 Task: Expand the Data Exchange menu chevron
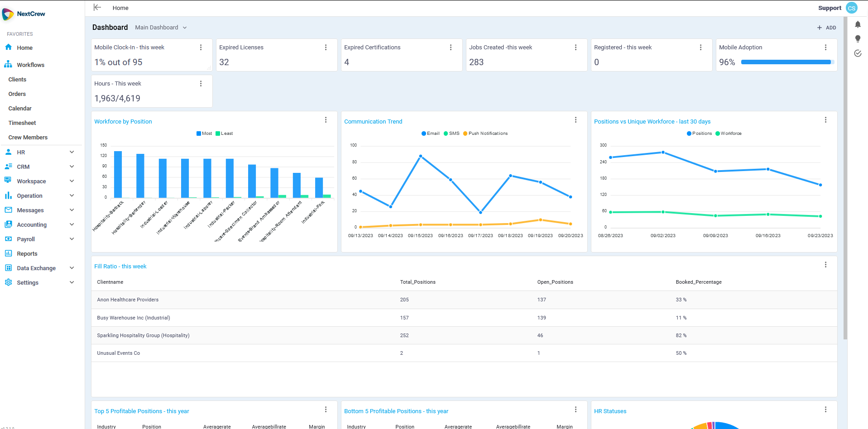pos(72,268)
